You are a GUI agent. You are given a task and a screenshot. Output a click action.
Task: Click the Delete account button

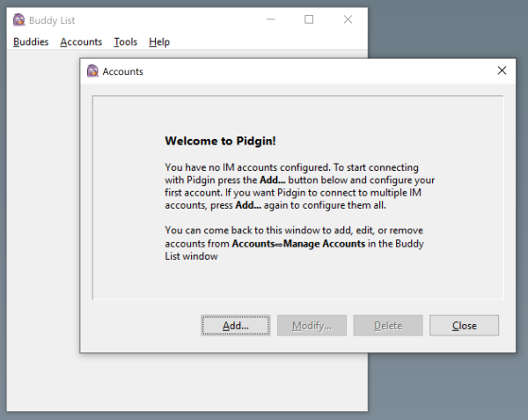[388, 326]
